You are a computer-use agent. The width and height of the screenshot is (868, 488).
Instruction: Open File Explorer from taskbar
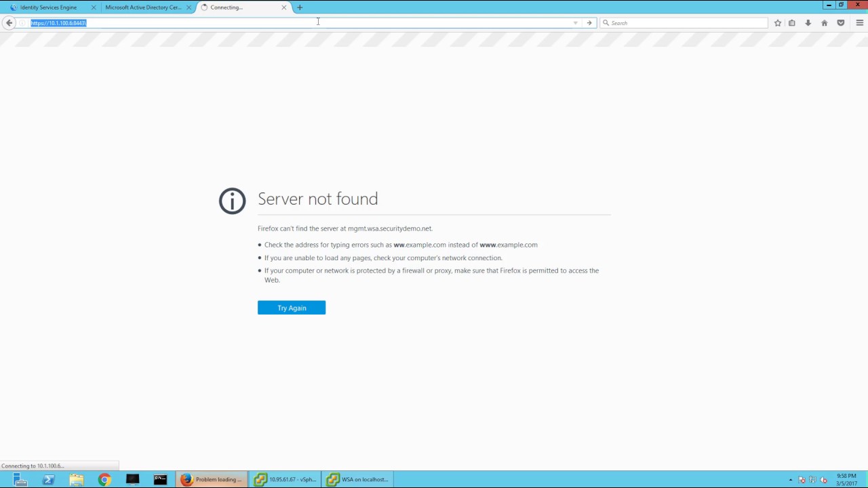[x=76, y=480]
